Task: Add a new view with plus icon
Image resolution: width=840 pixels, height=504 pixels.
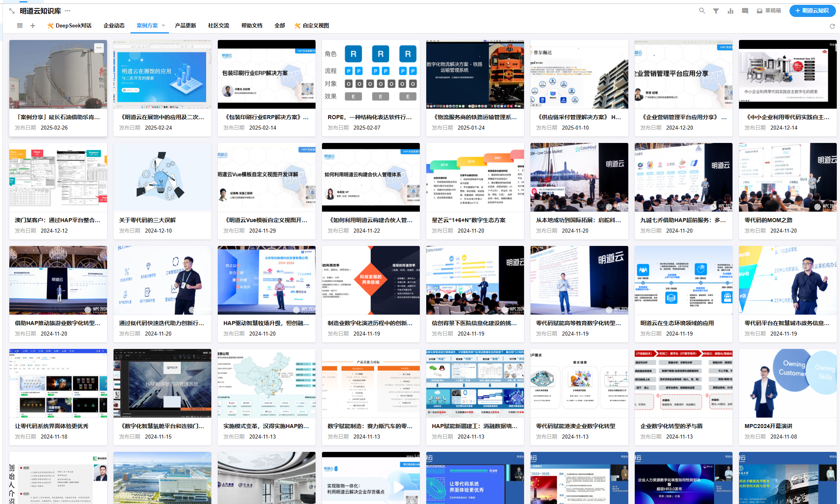Action: tap(33, 25)
